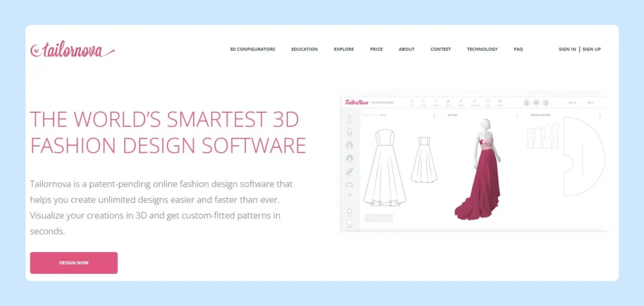Select the diagonal sleeve icon in sidebar

(x=350, y=172)
